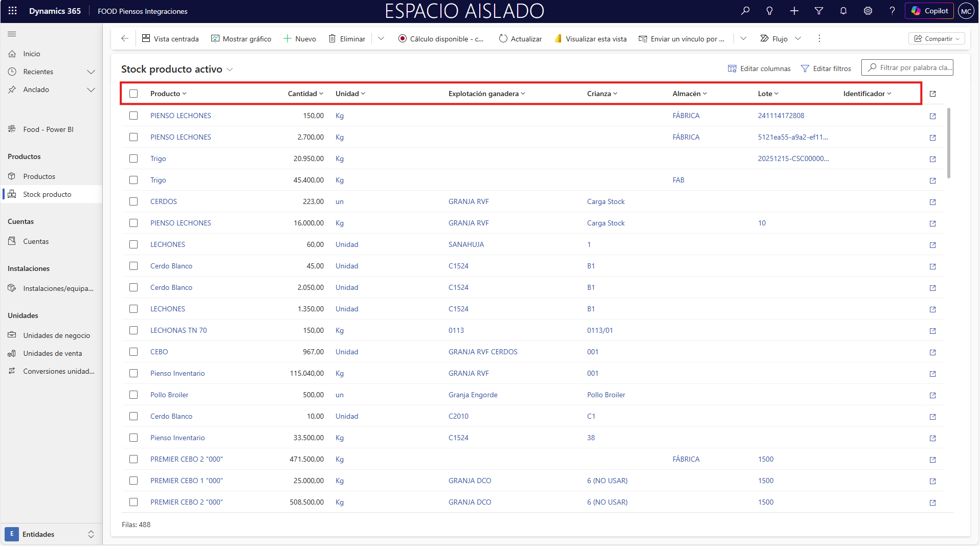Click the search magnifier icon in header
The height and width of the screenshot is (546, 980).
point(745,11)
